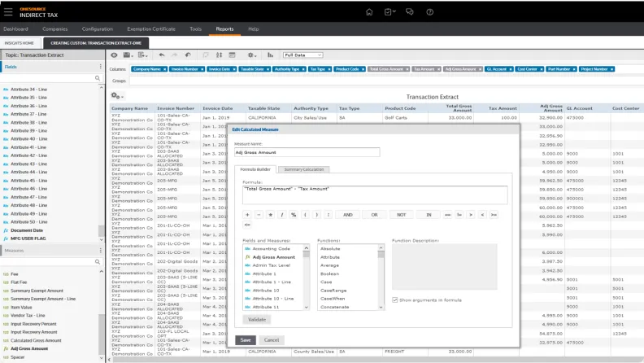Toggle Show arguments in formula checkbox

pyautogui.click(x=395, y=300)
